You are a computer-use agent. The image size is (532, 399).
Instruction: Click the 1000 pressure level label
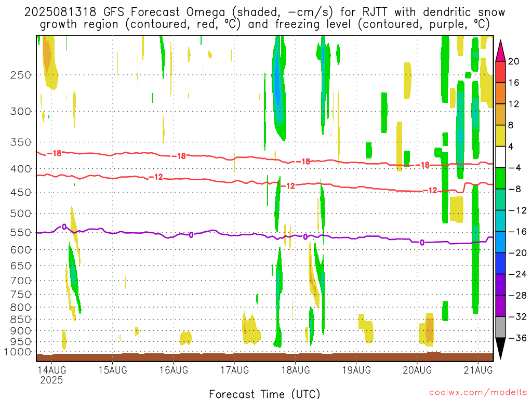(18, 352)
